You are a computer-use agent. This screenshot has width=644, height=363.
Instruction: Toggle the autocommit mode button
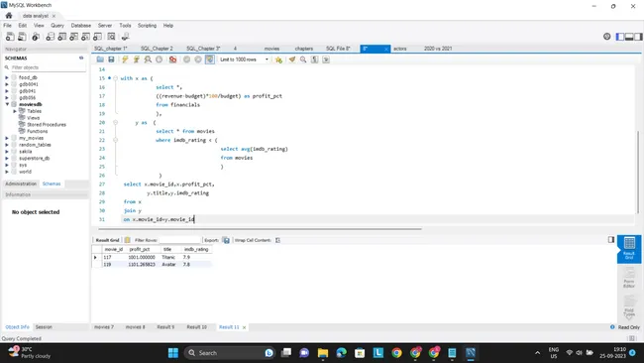click(x=209, y=60)
